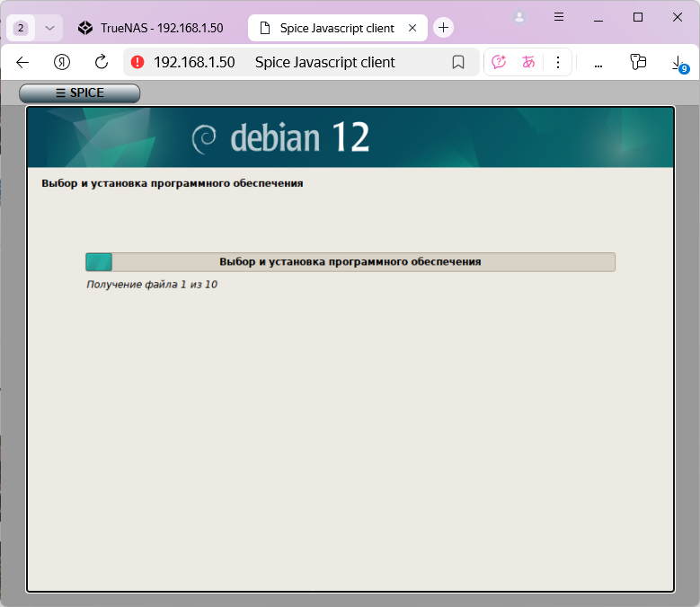
Task: Maximize the browser window
Action: coord(638,17)
